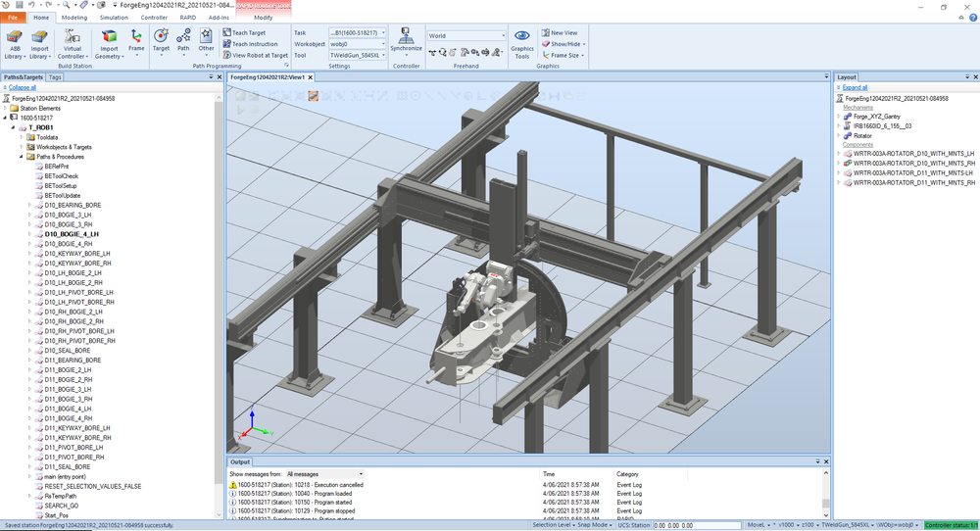Viewport: 980px width, 531px height.
Task: Switch to the RAPID ribbon tab
Action: (x=188, y=18)
